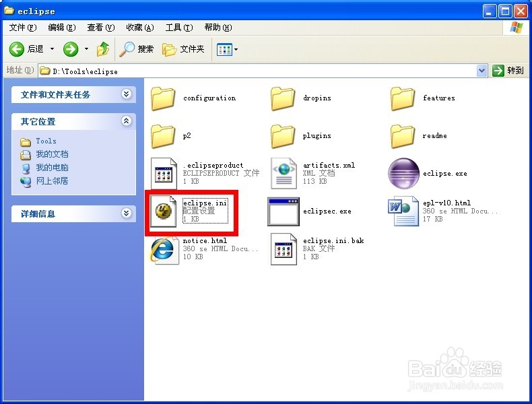Click the plugins folder name label

pyautogui.click(x=317, y=136)
